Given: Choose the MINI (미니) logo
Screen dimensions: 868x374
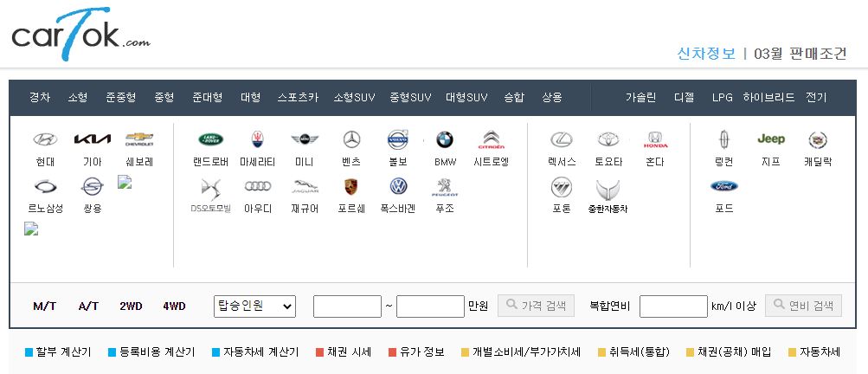Looking at the screenshot, I should 305,139.
